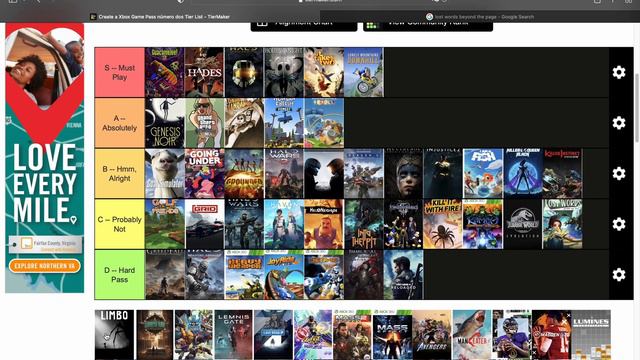
Task: Select the Kill It With Fire cover
Action: [443, 224]
